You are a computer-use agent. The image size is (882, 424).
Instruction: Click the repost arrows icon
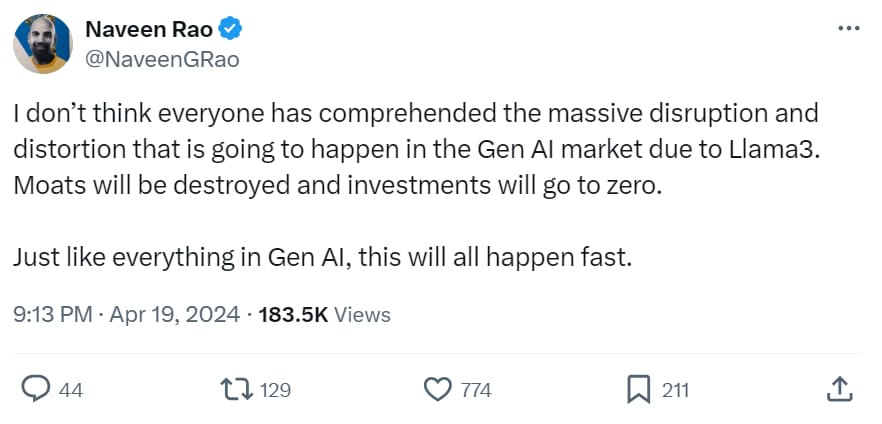[238, 389]
